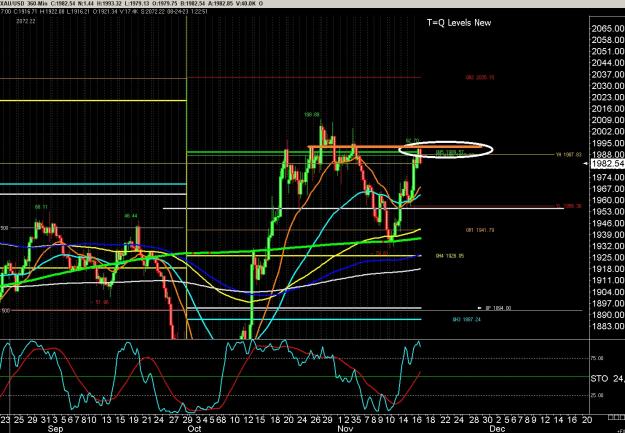The height and width of the screenshot is (433, 625).
Task: Click the YH 1987.83 level label
Action: click(569, 154)
